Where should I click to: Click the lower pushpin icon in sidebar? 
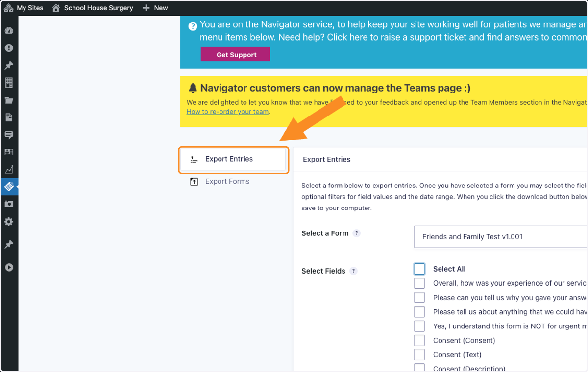9,244
